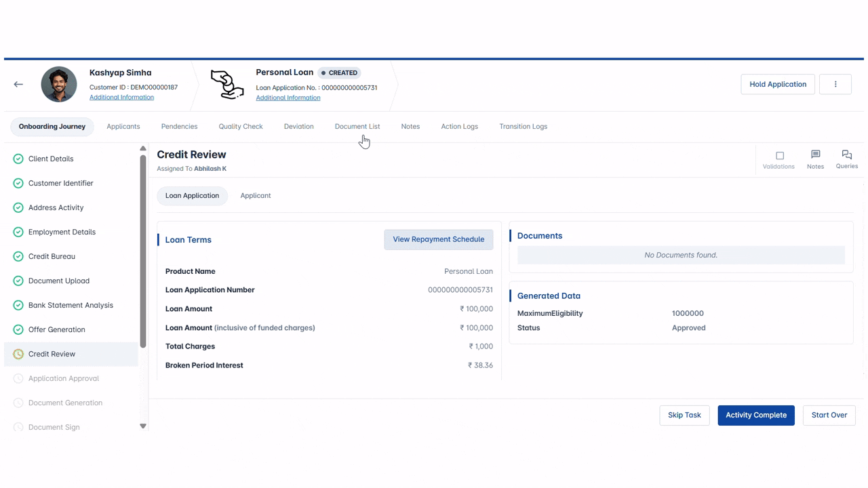This screenshot has width=868, height=488.
Task: Open the Queries chat icon
Action: tap(846, 155)
